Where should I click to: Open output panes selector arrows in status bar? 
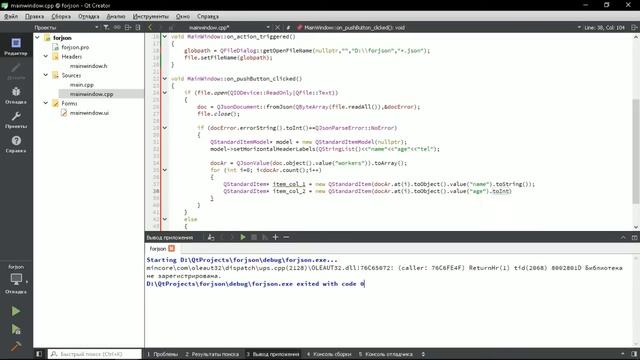pos(423,354)
